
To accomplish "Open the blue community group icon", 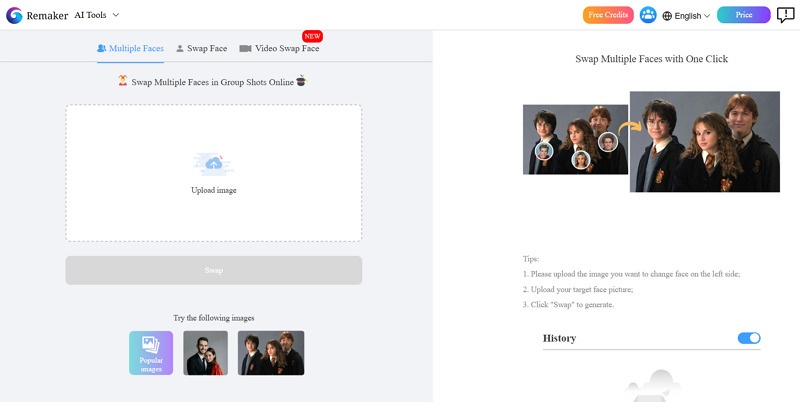I will [648, 15].
